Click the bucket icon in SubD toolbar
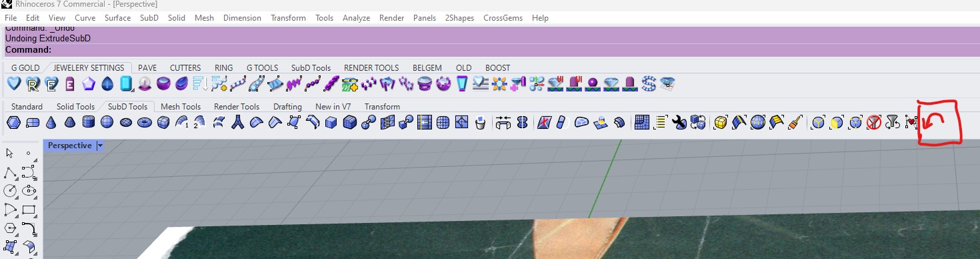This screenshot has height=259, width=980. [x=480, y=122]
